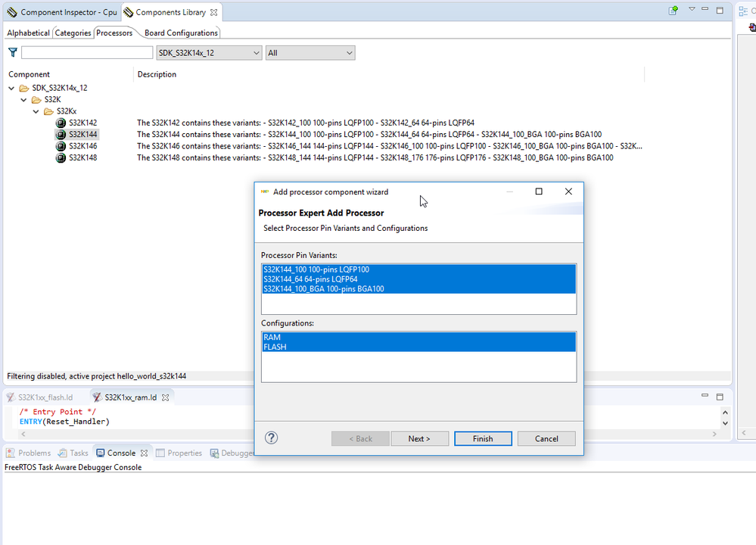Click the Cancel button in wizard
This screenshot has height=545, width=756.
(x=546, y=438)
